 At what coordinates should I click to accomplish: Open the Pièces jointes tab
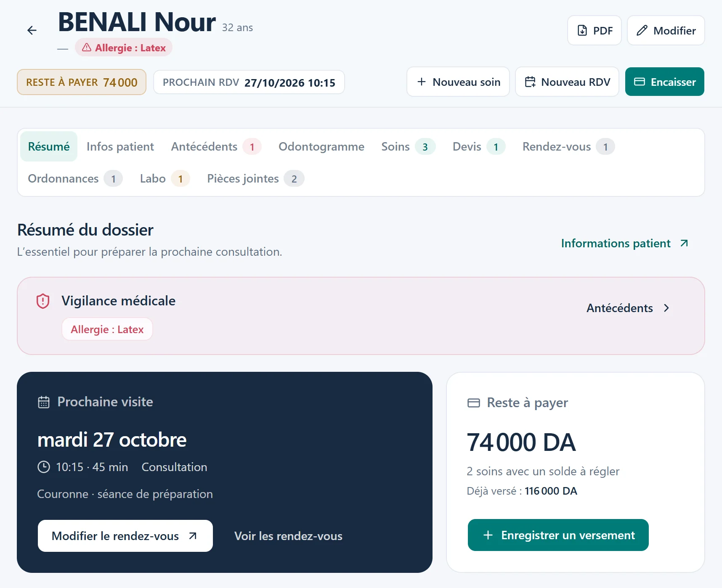pos(255,178)
